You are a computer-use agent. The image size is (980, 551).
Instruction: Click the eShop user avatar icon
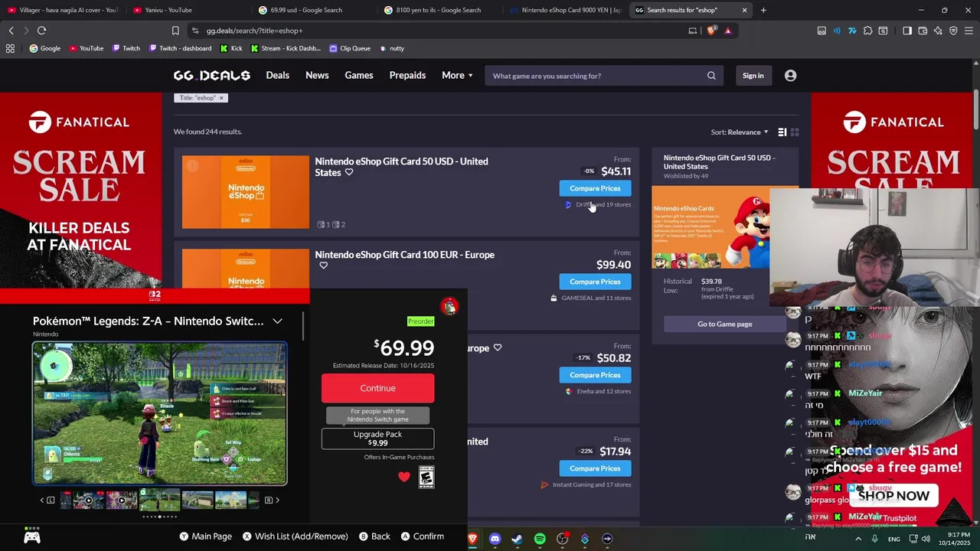[x=449, y=306]
